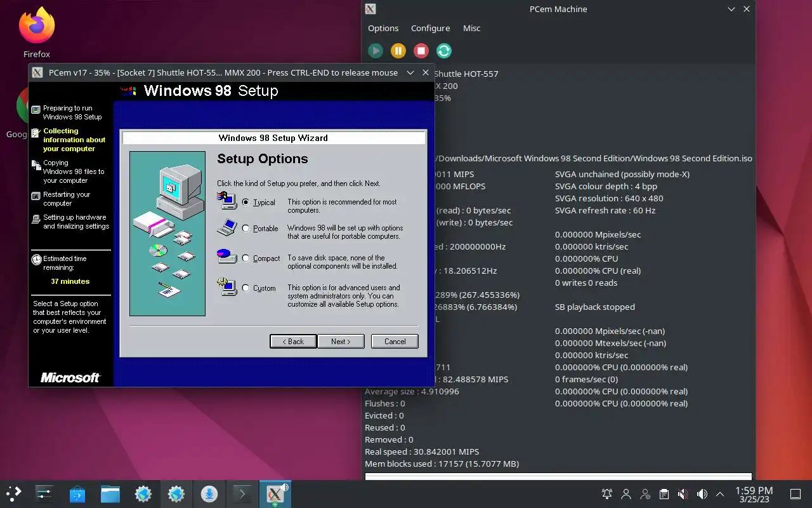This screenshot has width=812, height=508.
Task: Click the PCem v17 window title icon
Action: pos(37,72)
